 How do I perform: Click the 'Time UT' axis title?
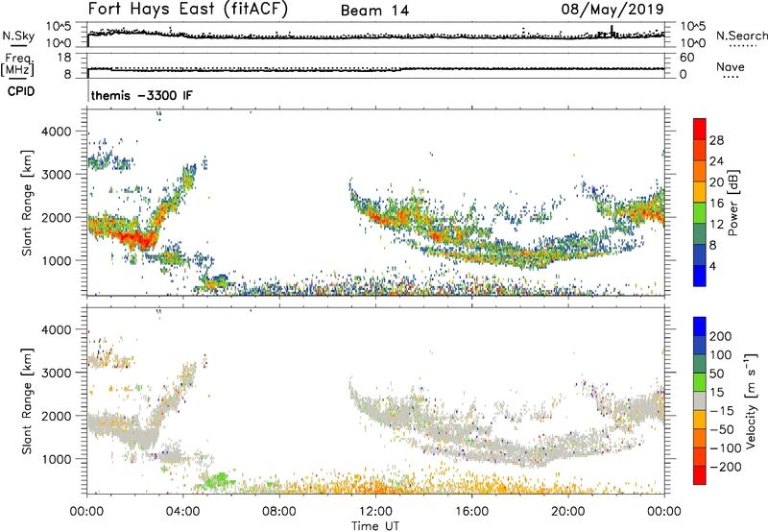click(375, 525)
